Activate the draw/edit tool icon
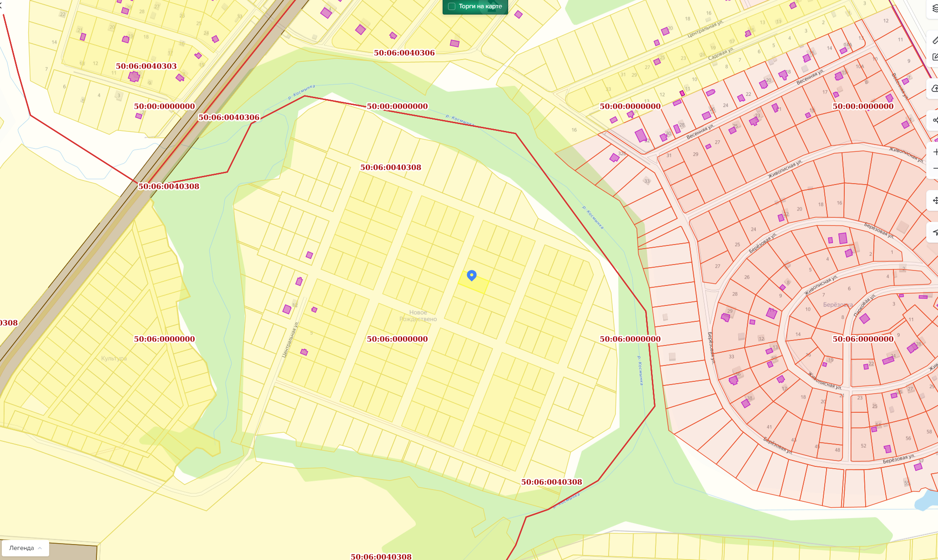Screen dimensions: 938x560 click(x=934, y=57)
